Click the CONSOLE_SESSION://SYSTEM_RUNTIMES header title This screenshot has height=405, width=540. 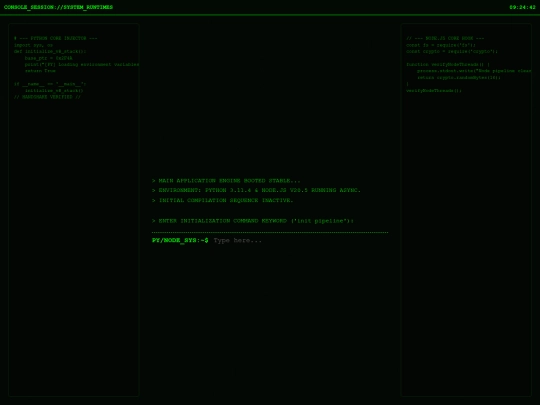tap(58, 7)
